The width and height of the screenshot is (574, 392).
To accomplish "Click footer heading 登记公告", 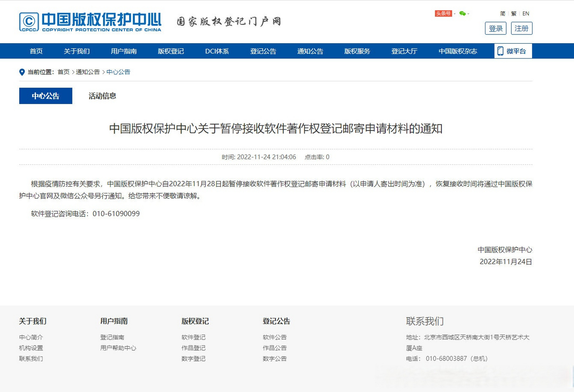I will pos(276,321).
